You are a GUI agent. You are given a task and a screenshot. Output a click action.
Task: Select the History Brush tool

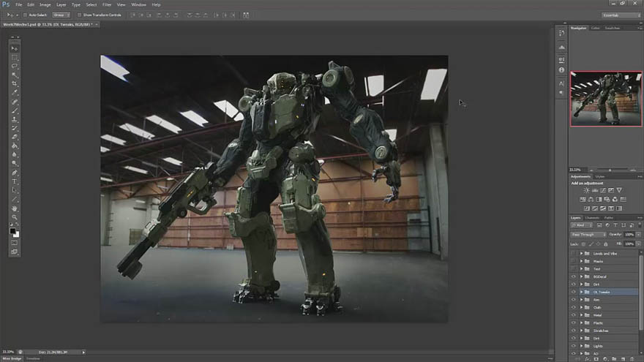15,129
